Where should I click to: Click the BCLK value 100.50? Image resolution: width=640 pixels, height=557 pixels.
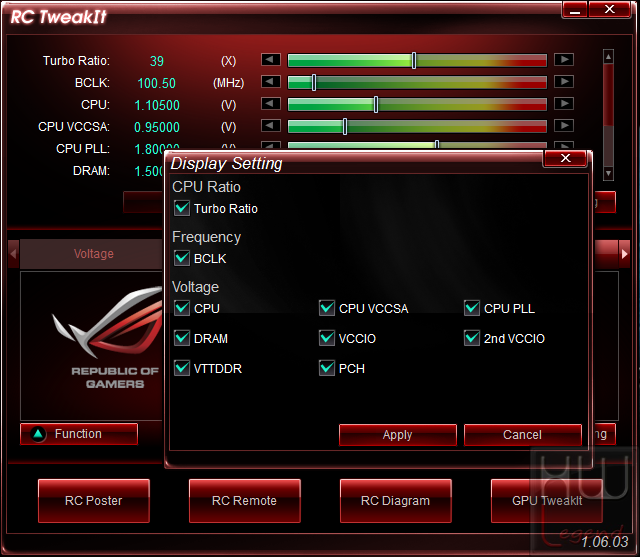[x=156, y=83]
